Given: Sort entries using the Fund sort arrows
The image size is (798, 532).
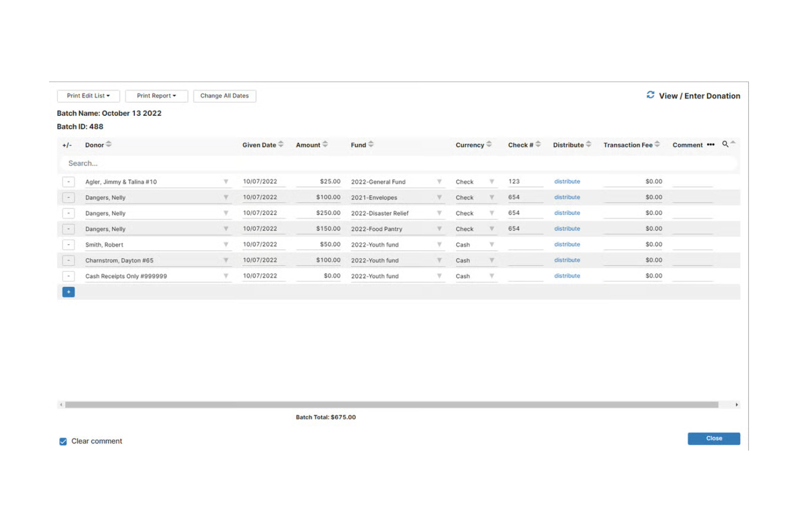Looking at the screenshot, I should pyautogui.click(x=370, y=143).
